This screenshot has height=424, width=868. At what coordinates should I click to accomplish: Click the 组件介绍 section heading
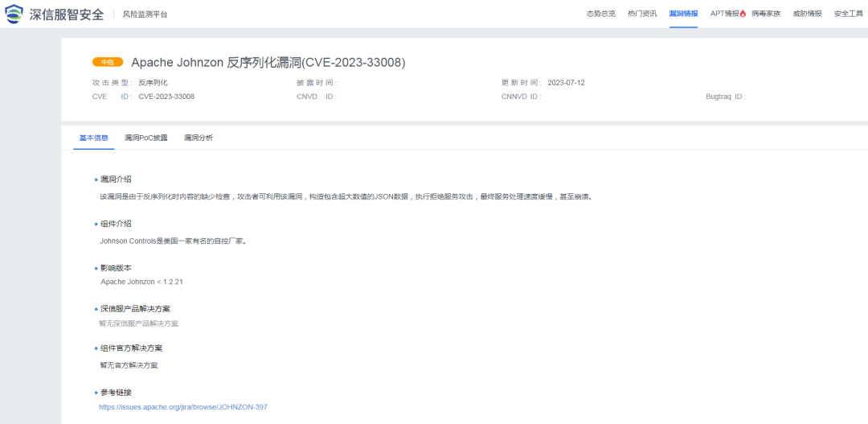pyautogui.click(x=116, y=224)
